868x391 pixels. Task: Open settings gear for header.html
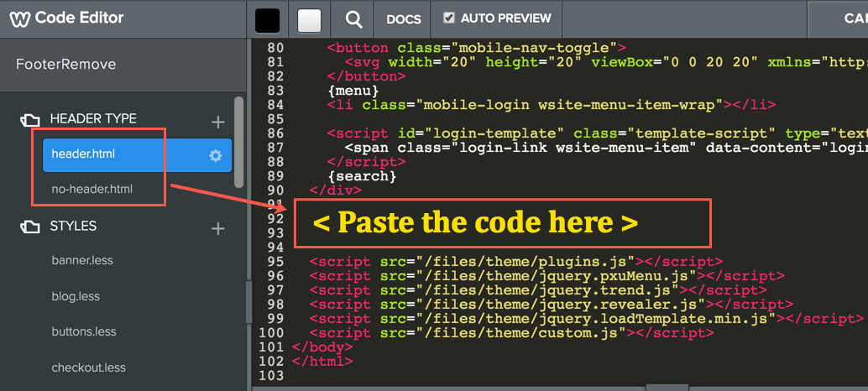(x=216, y=155)
